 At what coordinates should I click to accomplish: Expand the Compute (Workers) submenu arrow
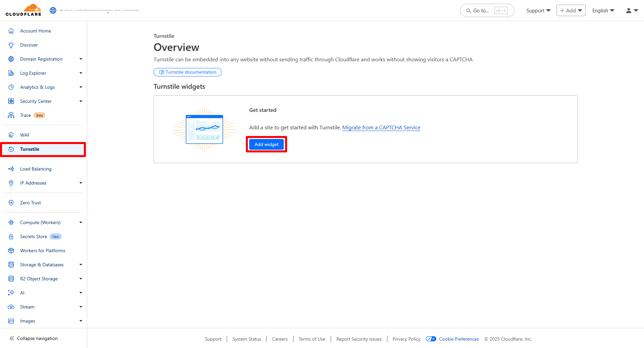[x=81, y=222]
